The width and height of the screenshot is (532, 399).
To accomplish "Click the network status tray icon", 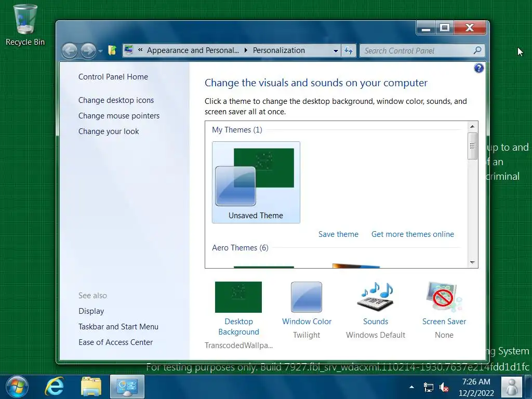I will coord(429,387).
